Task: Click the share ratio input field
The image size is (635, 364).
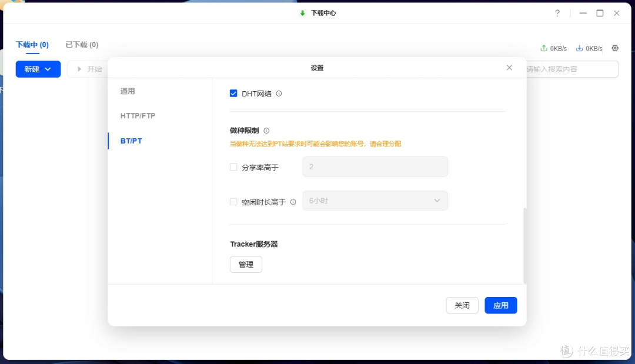Action: pyautogui.click(x=375, y=167)
